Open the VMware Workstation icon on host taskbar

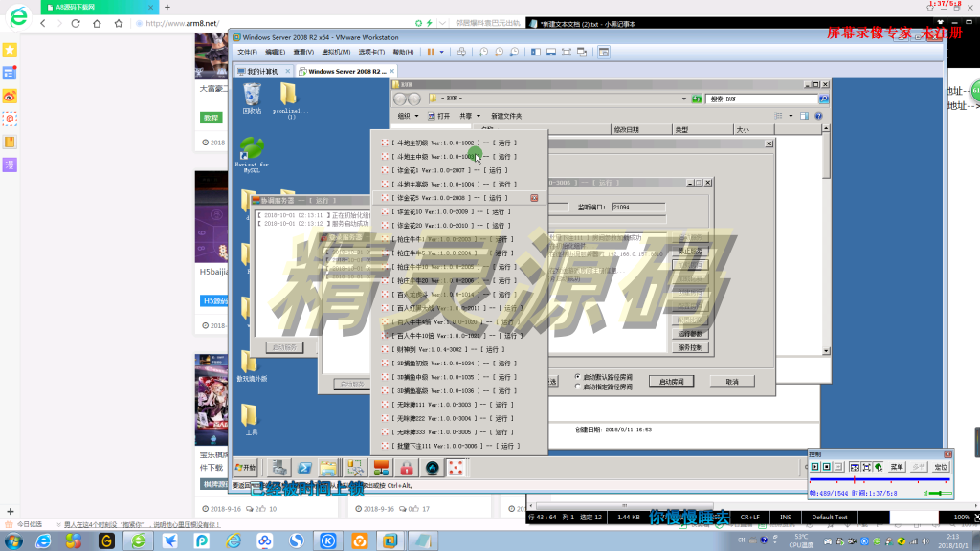coord(390,541)
